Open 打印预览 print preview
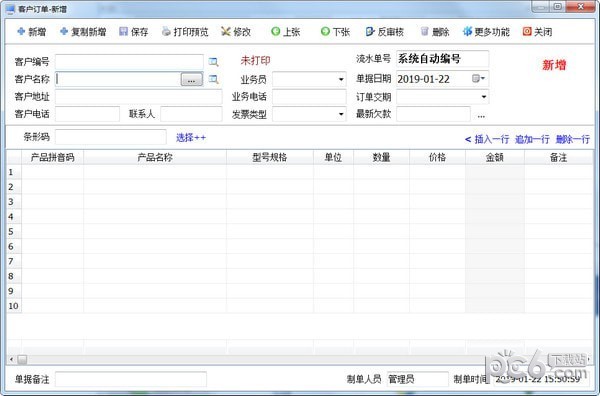 (185, 32)
